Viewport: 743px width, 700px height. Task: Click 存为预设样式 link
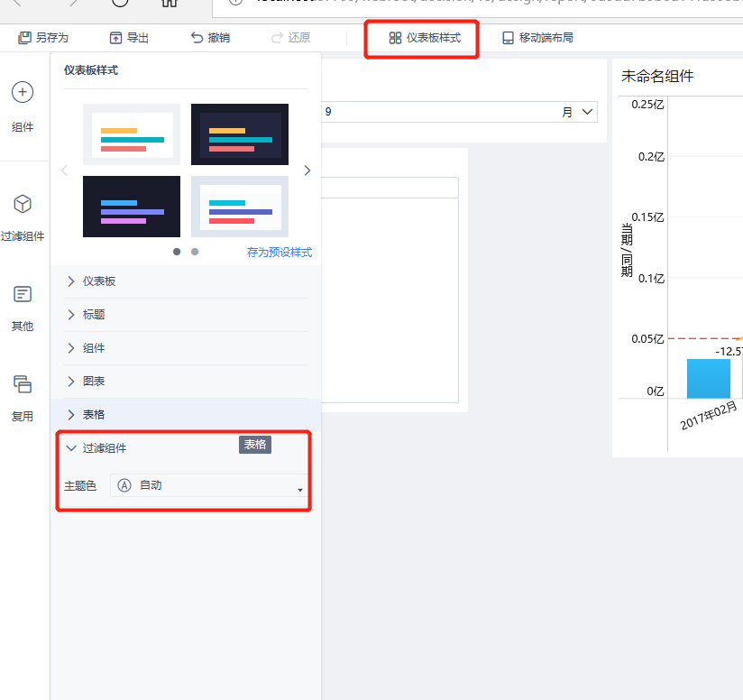[280, 253]
